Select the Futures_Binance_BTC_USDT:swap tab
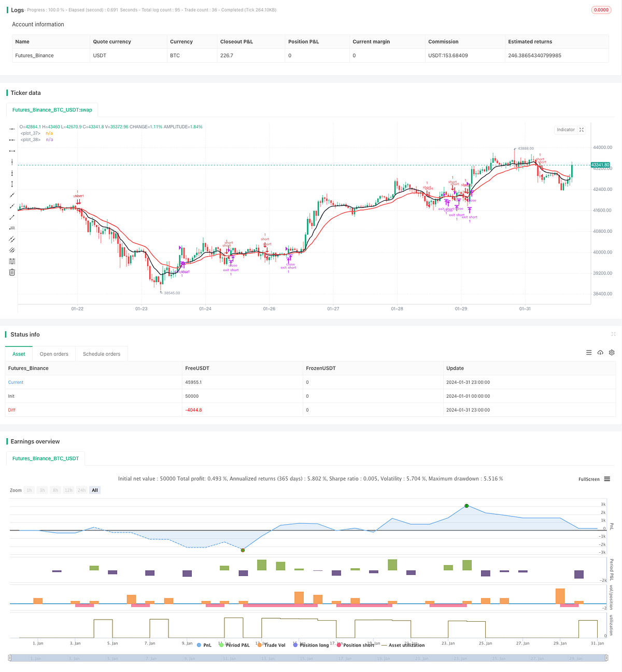 (52, 109)
